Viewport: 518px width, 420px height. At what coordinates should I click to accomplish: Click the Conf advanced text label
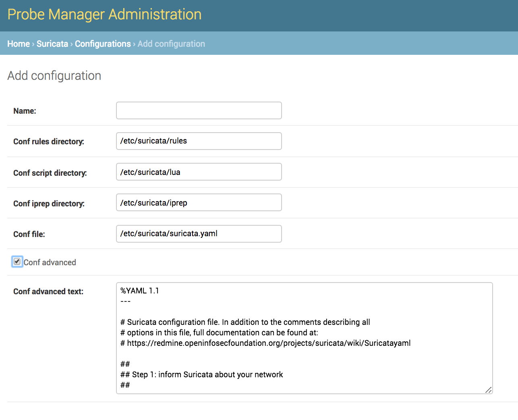click(x=48, y=291)
